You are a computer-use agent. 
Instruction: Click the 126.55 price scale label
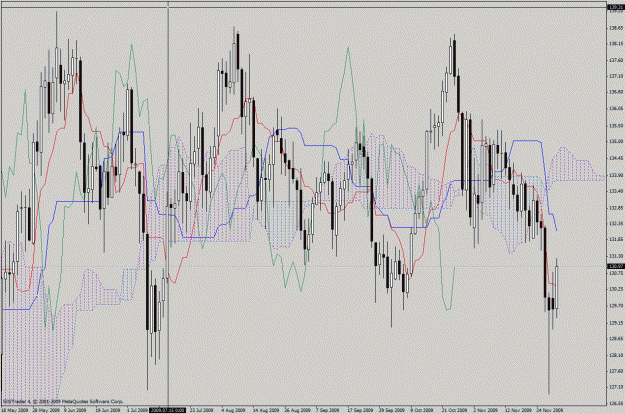616,403
